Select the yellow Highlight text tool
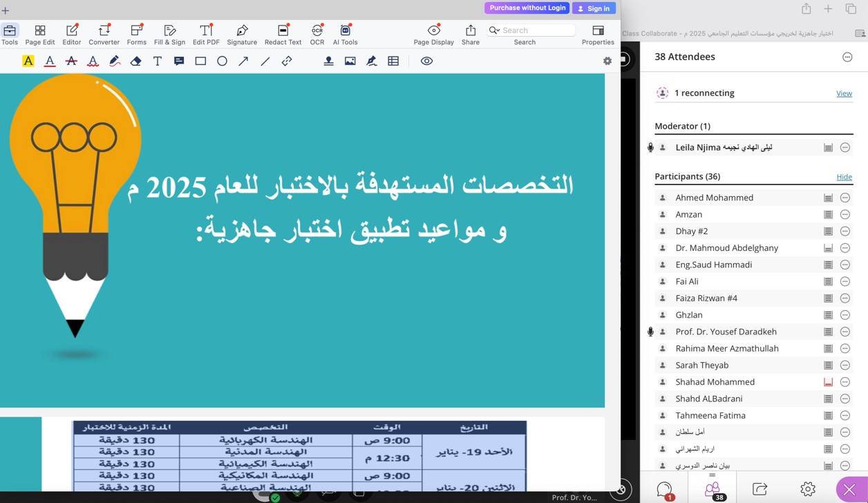This screenshot has width=868, height=503. [x=28, y=61]
